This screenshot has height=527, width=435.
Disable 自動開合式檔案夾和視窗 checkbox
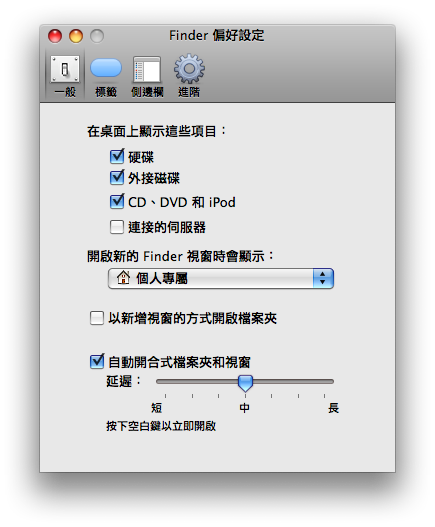pyautogui.click(x=97, y=362)
